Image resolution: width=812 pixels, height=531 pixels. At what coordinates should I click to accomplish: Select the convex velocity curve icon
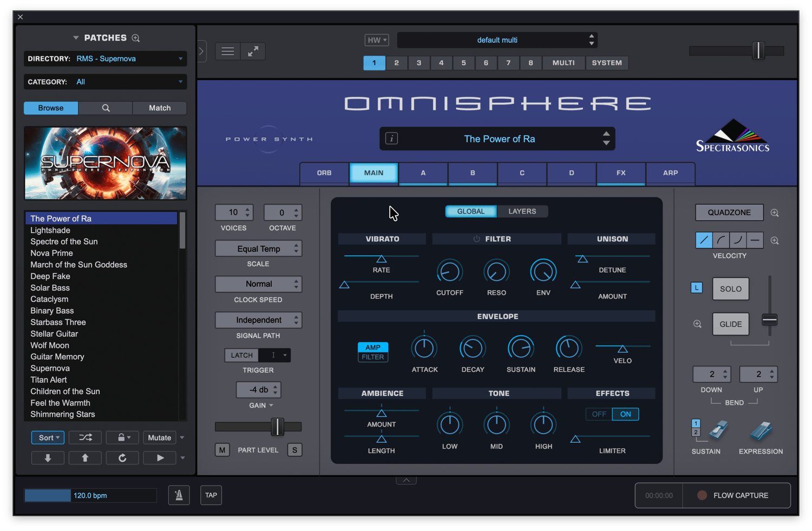point(721,240)
